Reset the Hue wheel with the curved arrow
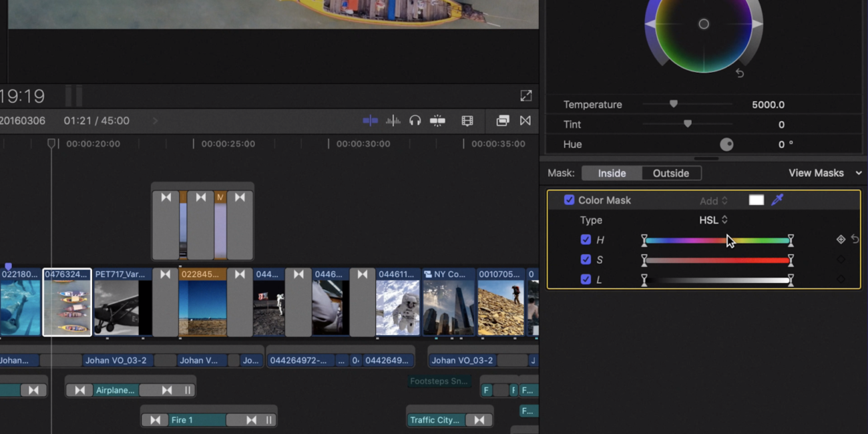Viewport: 868px width, 434px height. (x=739, y=73)
